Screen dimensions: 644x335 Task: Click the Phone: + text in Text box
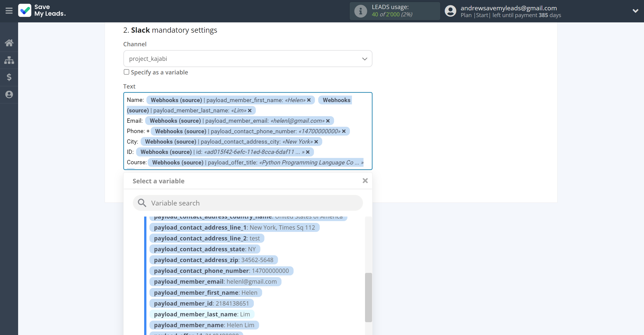pos(138,131)
